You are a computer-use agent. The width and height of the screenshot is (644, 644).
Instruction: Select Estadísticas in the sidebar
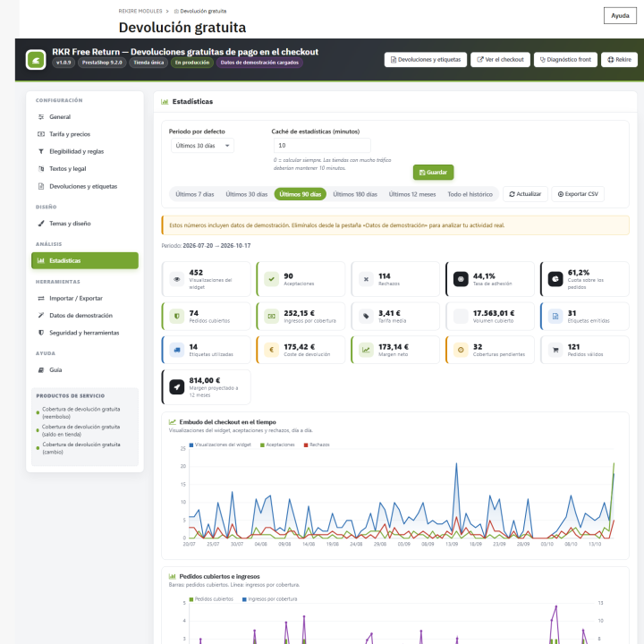[x=85, y=261]
